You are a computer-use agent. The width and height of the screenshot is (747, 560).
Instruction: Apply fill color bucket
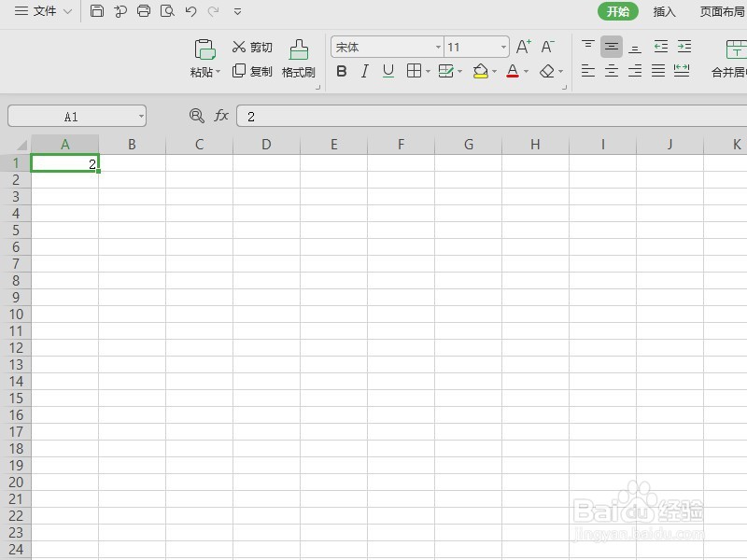480,72
